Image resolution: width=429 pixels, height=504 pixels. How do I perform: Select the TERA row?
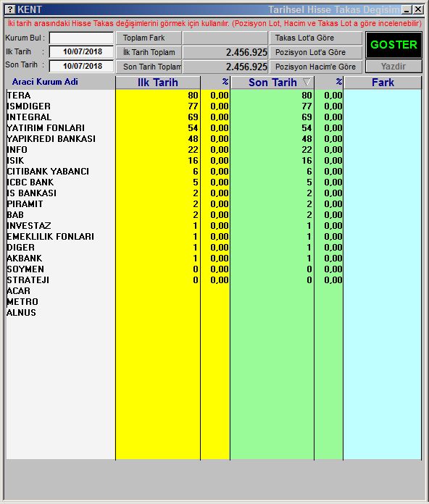tap(214, 96)
